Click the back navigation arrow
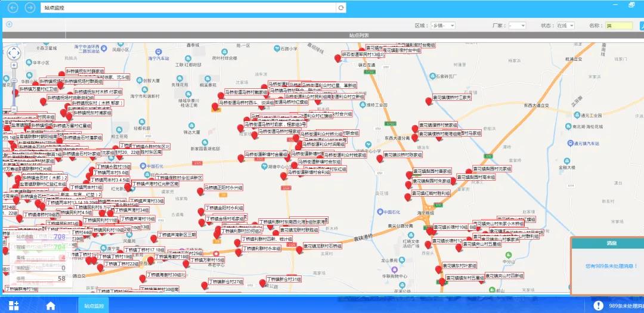This screenshot has height=313, width=644. coord(13,8)
